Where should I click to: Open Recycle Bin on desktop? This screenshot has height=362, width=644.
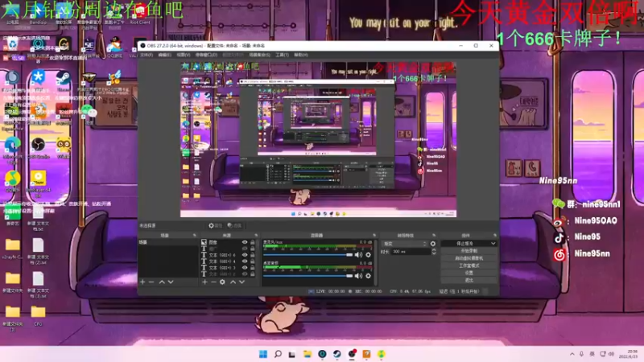(x=12, y=44)
